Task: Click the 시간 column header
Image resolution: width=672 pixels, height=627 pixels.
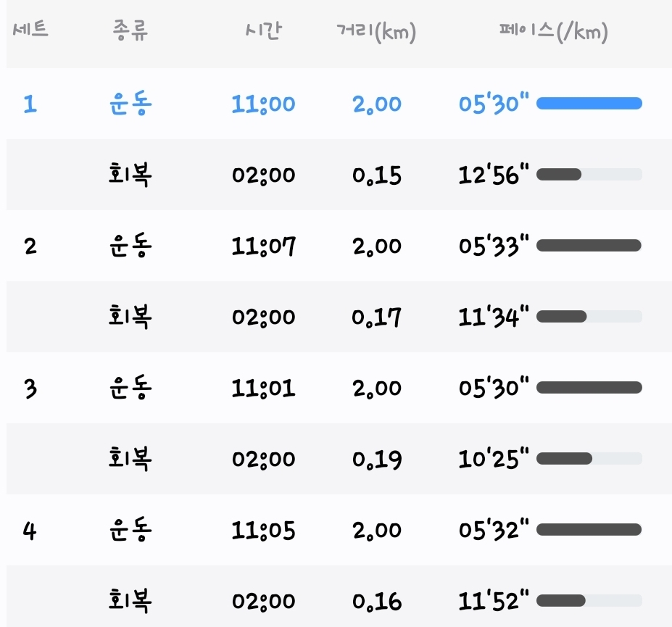Action: pos(264,30)
